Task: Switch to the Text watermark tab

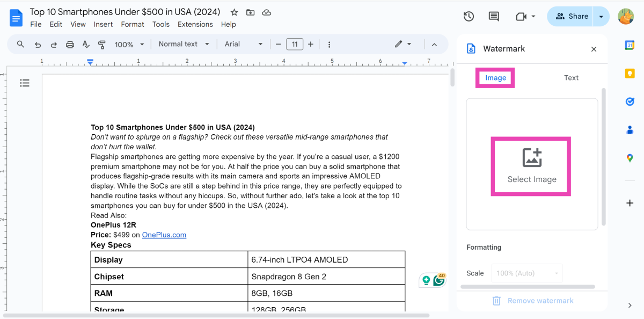Action: [x=571, y=78]
